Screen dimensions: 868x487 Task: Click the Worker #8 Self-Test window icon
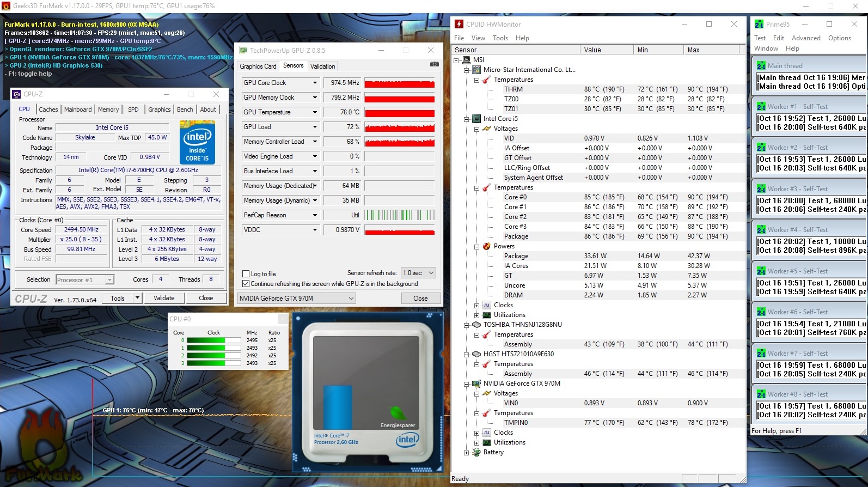[761, 394]
